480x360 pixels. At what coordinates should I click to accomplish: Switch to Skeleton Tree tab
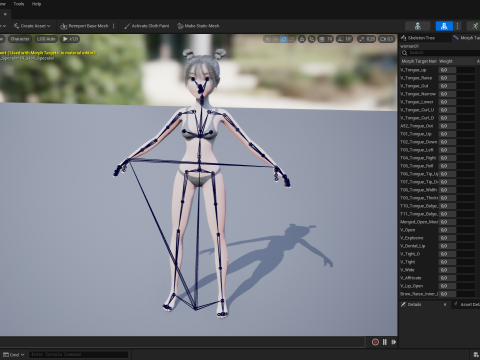[x=418, y=38]
